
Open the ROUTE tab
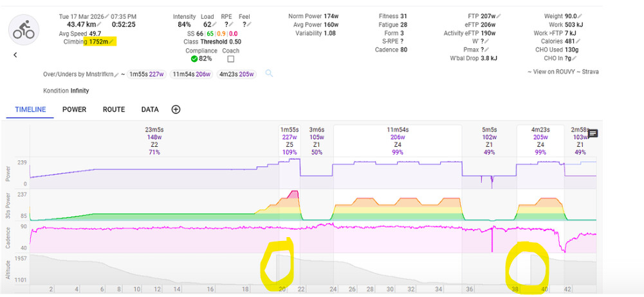[114, 110]
